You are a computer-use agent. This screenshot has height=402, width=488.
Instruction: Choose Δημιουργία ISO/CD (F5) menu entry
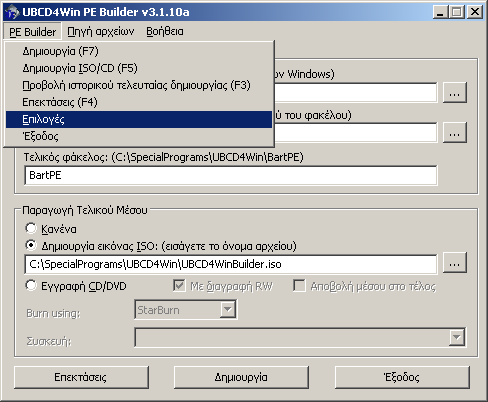pyautogui.click(x=139, y=68)
